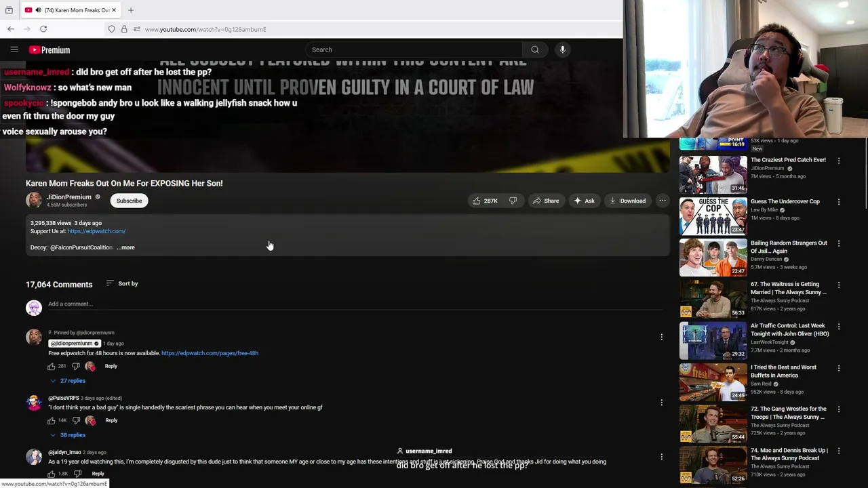868x488 pixels.
Task: Open @PulseVRFS commenter avatar
Action: 34,403
